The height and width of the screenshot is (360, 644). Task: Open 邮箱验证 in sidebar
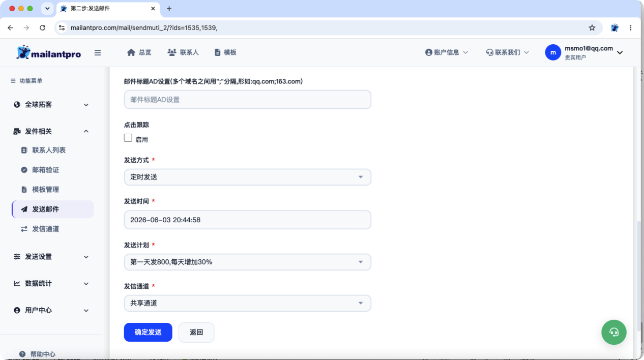(x=46, y=170)
